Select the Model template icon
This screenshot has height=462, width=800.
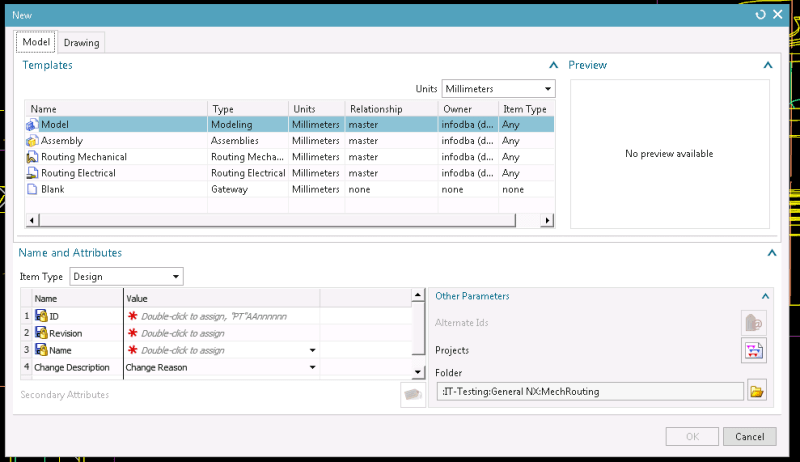tap(32, 124)
